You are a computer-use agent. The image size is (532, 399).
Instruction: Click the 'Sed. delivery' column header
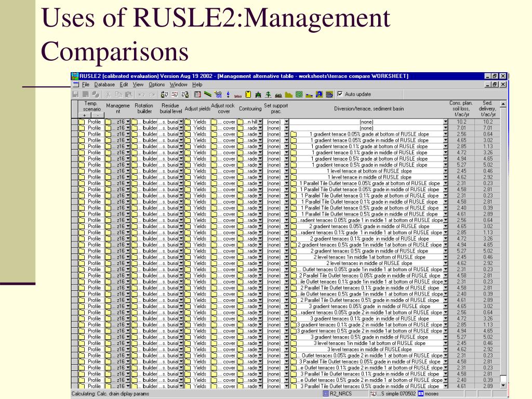coord(487,109)
